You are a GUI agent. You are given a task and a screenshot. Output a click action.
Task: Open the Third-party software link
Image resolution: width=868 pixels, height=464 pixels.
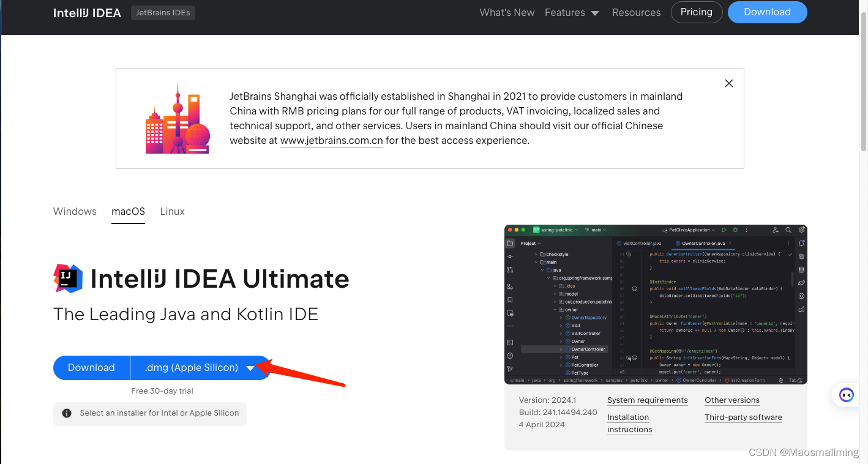pyautogui.click(x=743, y=417)
